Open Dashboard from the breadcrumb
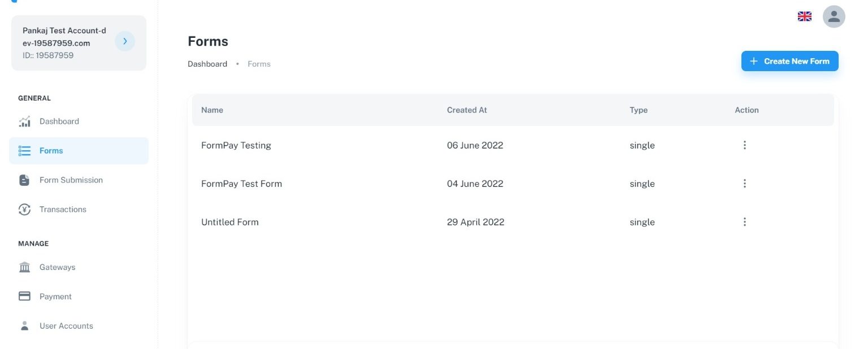 click(x=207, y=64)
